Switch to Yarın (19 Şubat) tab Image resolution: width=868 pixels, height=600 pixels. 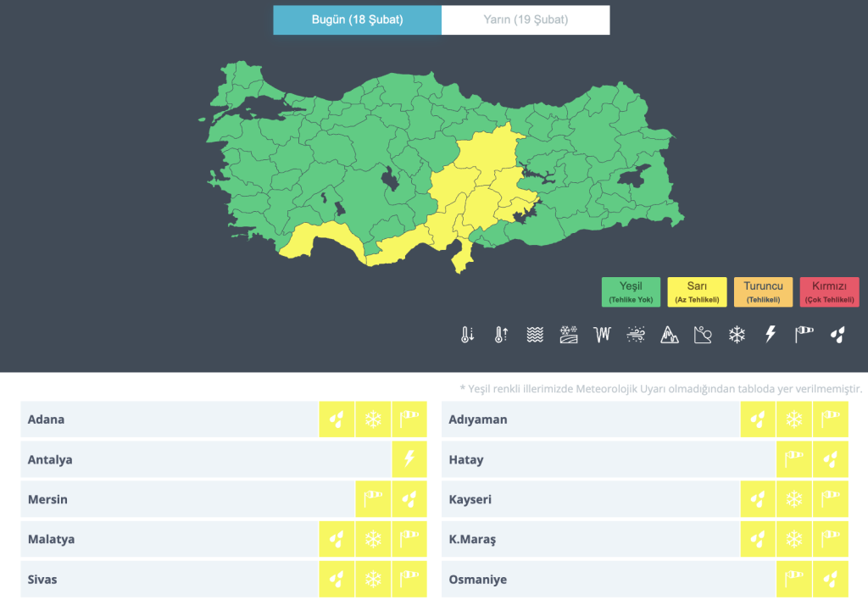pos(526,19)
